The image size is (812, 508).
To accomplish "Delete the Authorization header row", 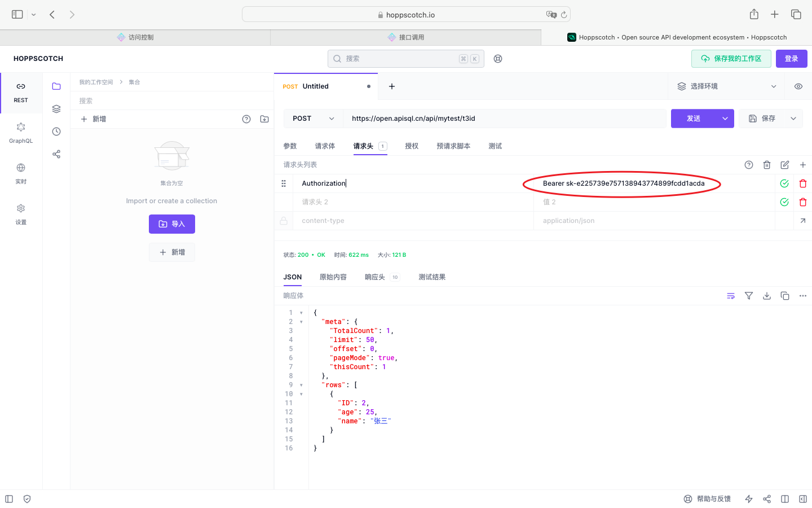I will [x=803, y=183].
